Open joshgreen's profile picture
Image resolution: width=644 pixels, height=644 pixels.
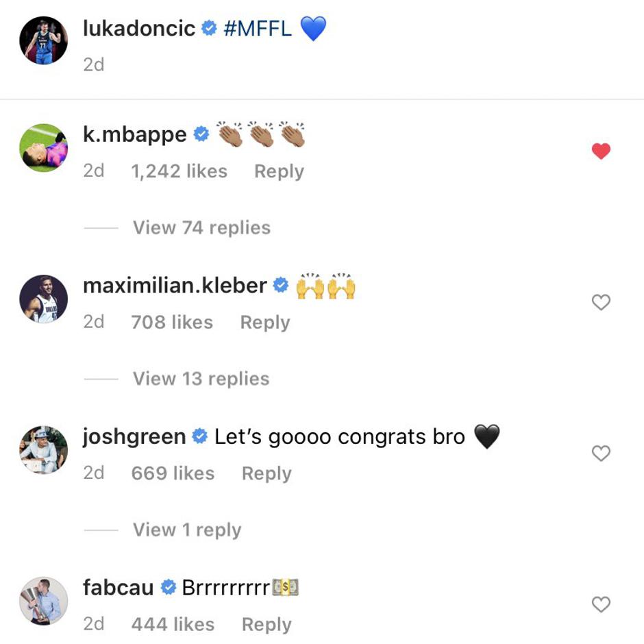[x=42, y=449]
